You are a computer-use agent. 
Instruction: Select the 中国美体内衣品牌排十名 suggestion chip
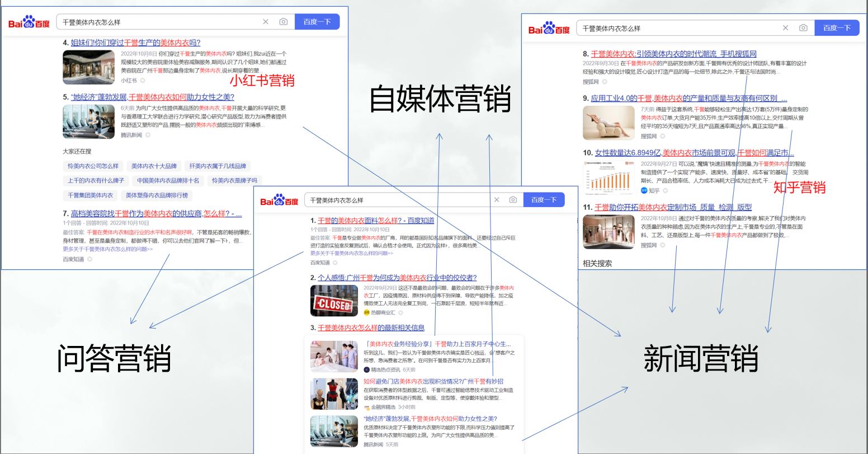click(168, 181)
